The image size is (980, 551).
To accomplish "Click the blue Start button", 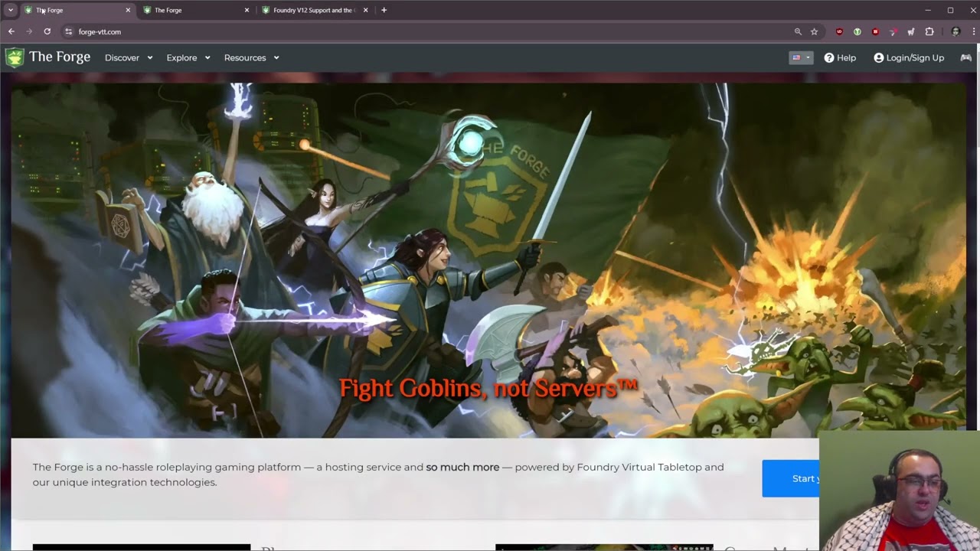I will coord(791,478).
